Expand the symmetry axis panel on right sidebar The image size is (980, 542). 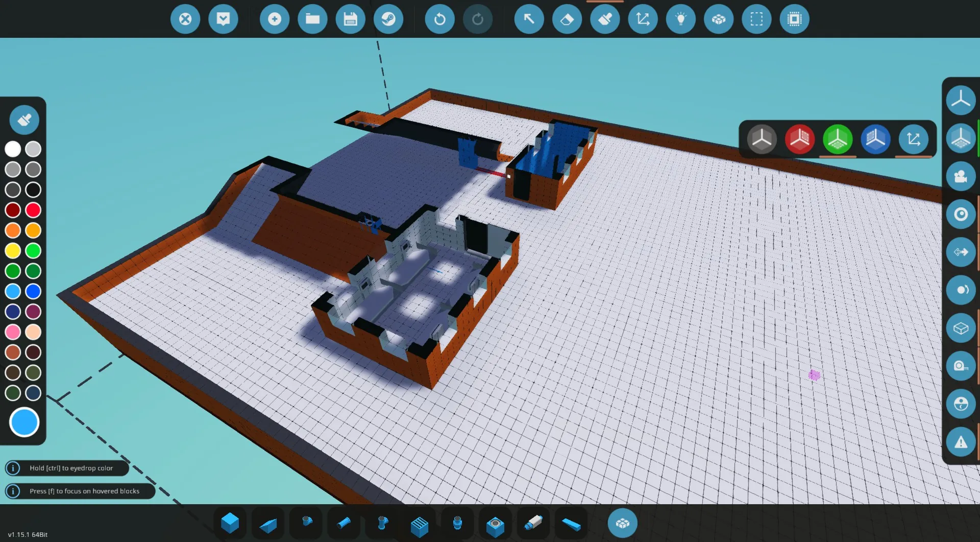(961, 138)
